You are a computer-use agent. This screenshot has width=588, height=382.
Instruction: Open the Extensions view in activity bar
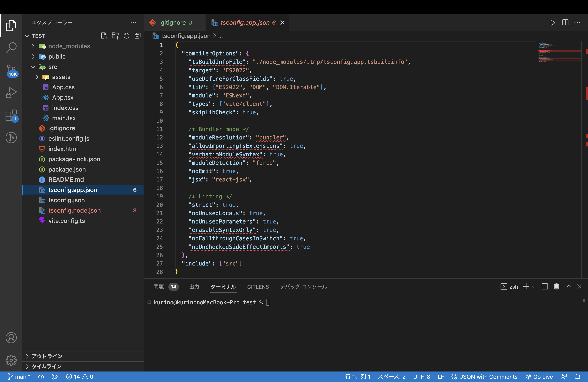click(11, 115)
